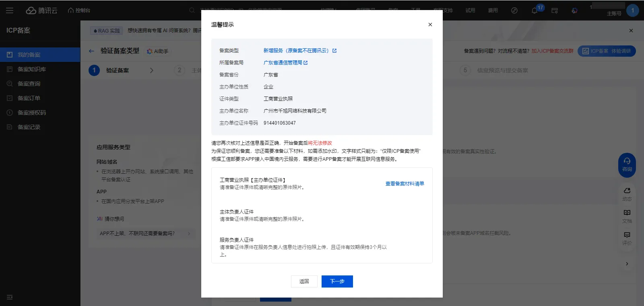Click the colorful AI assistant icon in top bar

point(574,11)
